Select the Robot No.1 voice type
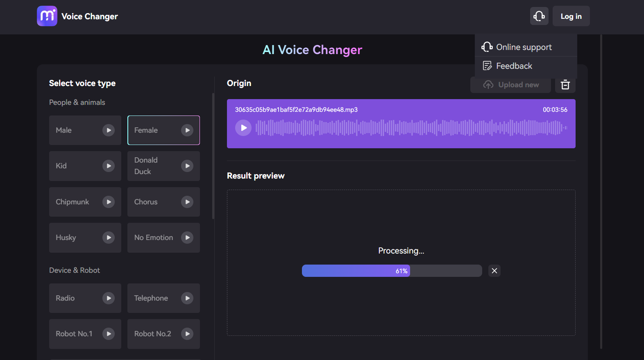Viewport: 644px width, 360px height. [x=85, y=334]
